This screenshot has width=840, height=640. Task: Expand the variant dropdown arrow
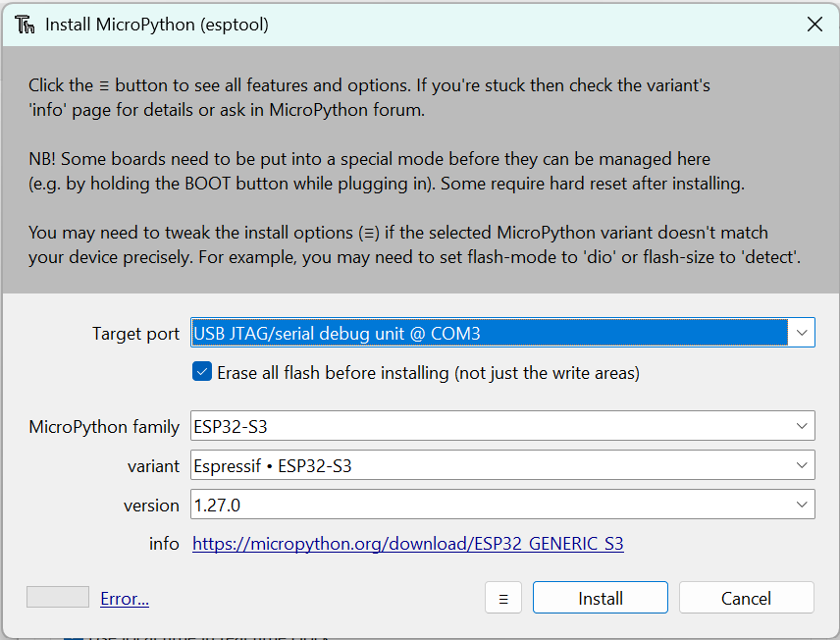point(802,465)
